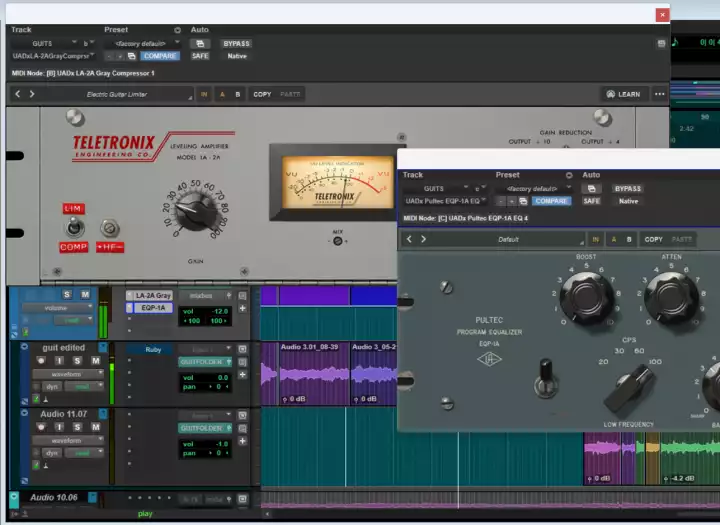This screenshot has height=525, width=720.
Task: Click Pultec preset settings circle icon
Action: [569, 175]
